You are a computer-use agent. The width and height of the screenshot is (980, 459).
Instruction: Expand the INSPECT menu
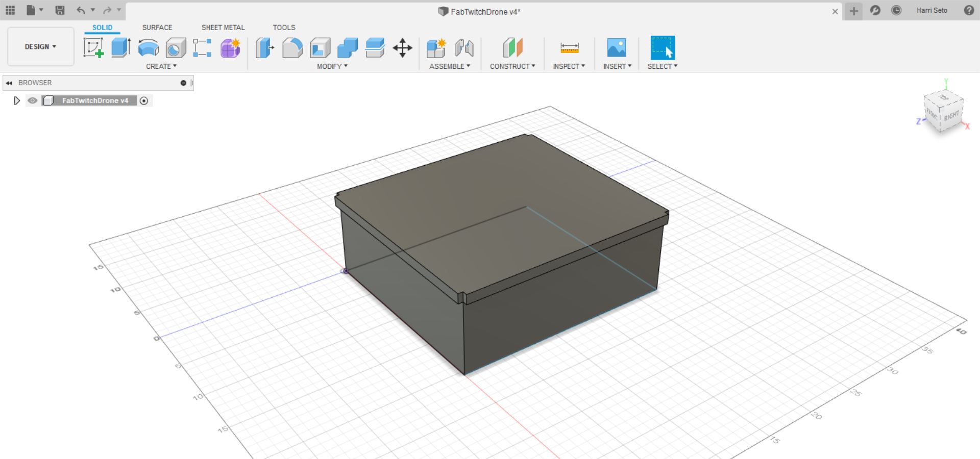pyautogui.click(x=569, y=66)
